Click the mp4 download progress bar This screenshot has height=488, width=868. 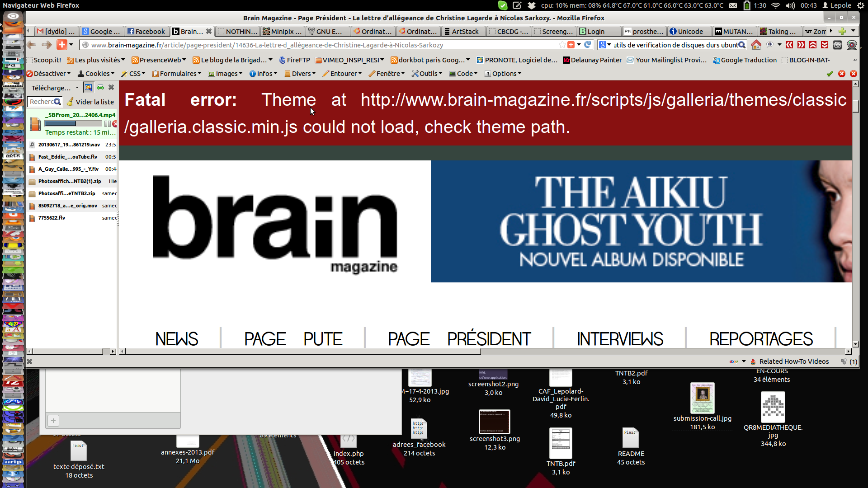73,124
